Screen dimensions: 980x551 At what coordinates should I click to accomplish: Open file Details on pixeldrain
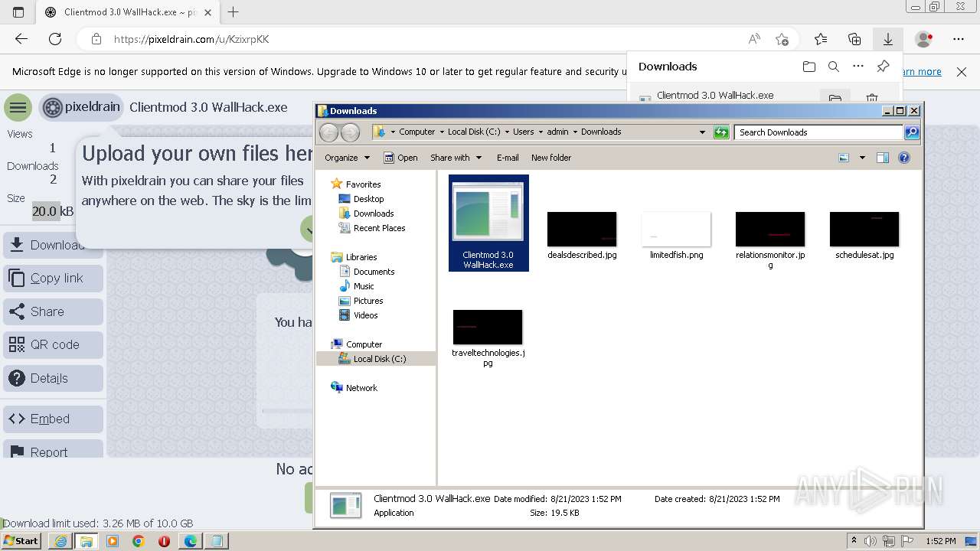coord(53,378)
